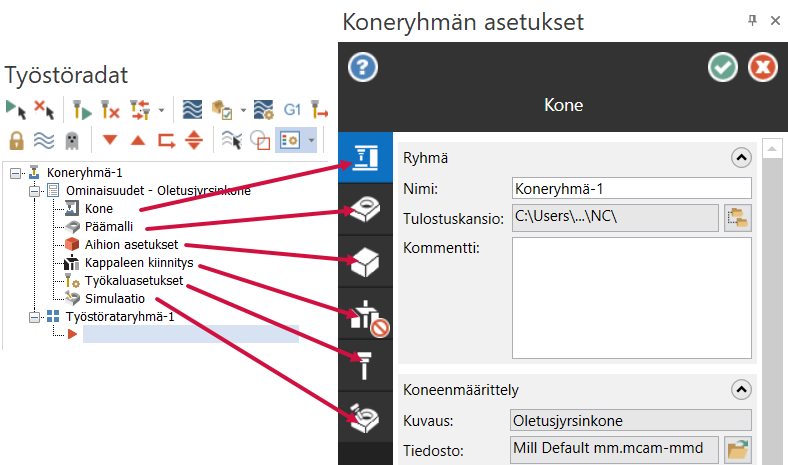
Task: Open dropdown arrow beside rearrange operations icon
Action: point(161,110)
